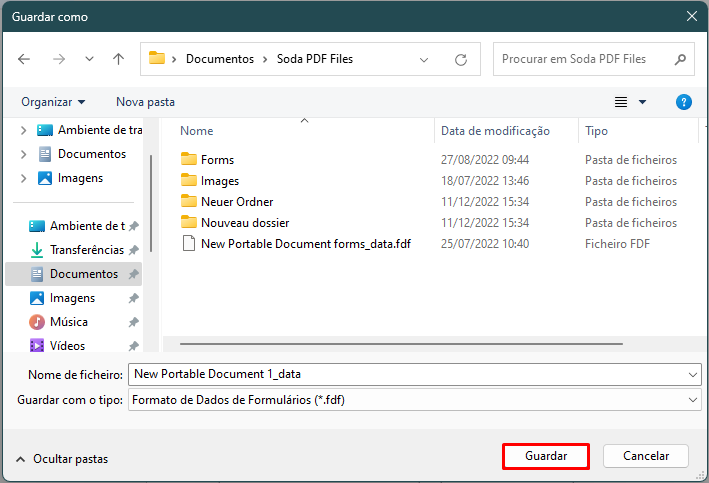Open pinned Imagens in quick access
Viewport: 709px width, 483px height.
62,298
